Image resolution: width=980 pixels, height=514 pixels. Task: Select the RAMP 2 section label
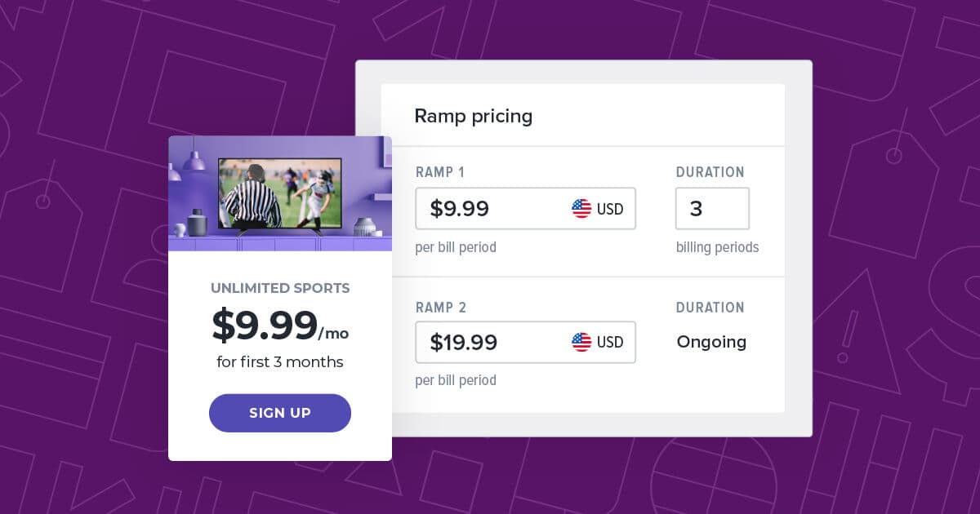[440, 308]
